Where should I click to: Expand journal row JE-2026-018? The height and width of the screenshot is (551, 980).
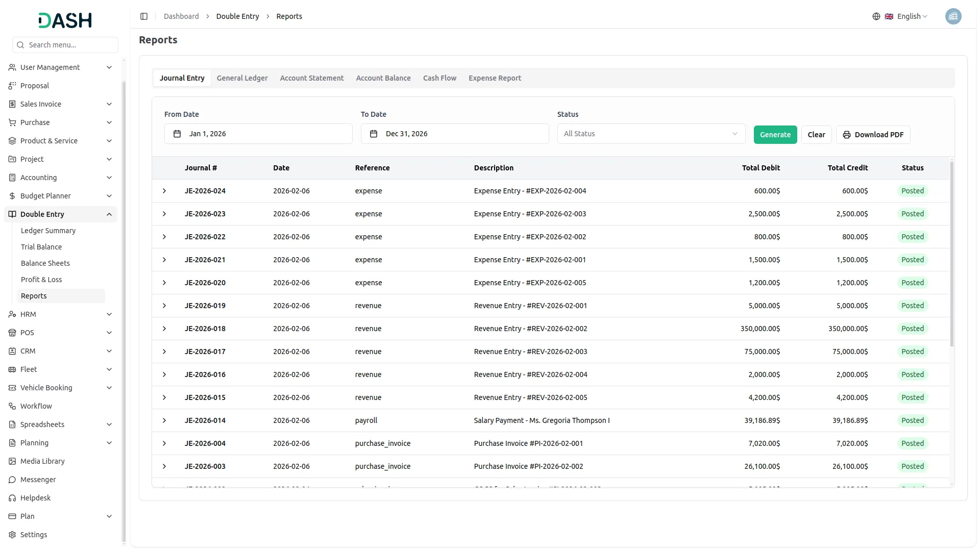[164, 329]
